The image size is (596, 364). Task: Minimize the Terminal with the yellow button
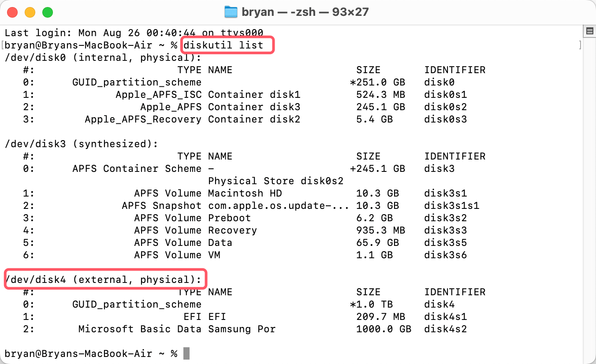click(x=30, y=12)
